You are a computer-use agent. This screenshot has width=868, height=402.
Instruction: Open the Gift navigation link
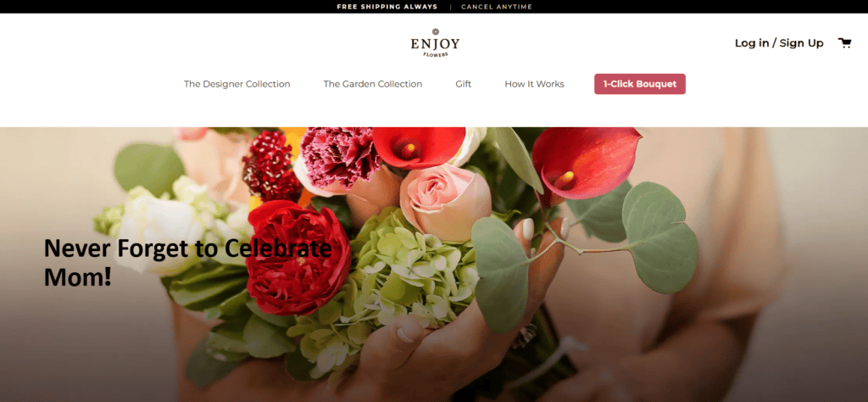464,84
